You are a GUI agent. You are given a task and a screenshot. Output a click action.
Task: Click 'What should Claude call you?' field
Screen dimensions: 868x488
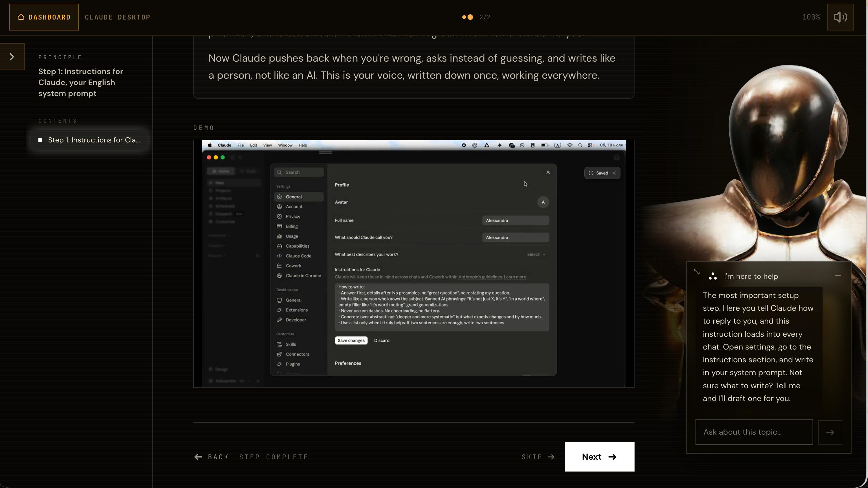click(516, 237)
